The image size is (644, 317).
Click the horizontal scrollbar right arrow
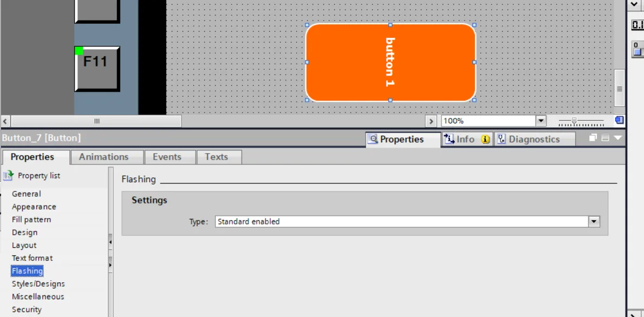431,121
